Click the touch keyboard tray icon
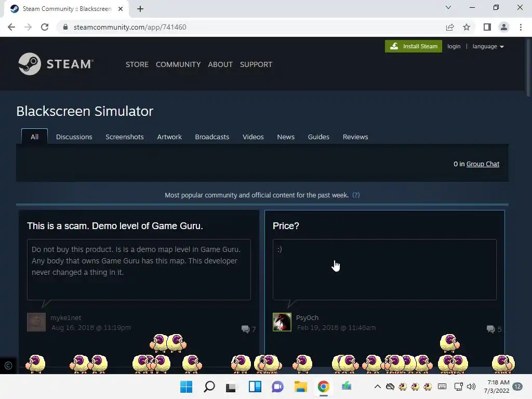Screen dimensions: 532x399 pos(442,387)
